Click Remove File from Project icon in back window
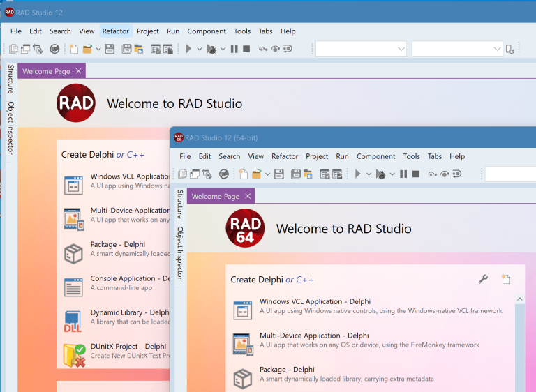The image size is (536, 392). click(167, 49)
